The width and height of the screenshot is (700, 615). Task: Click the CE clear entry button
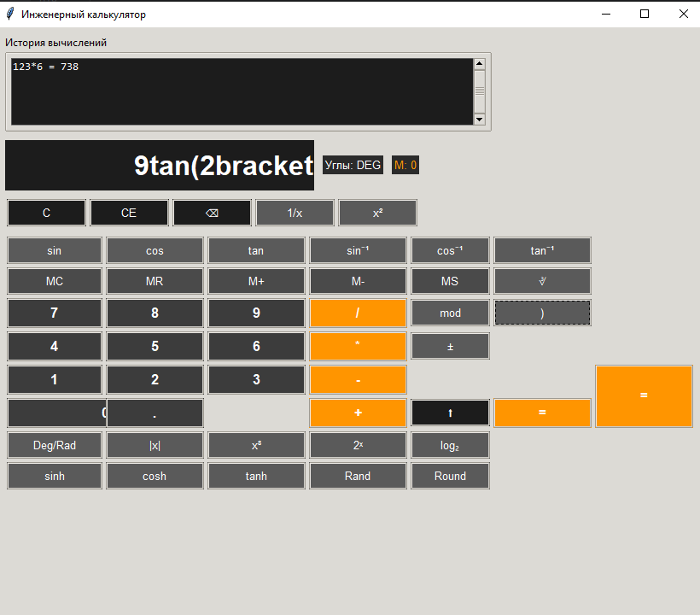129,213
